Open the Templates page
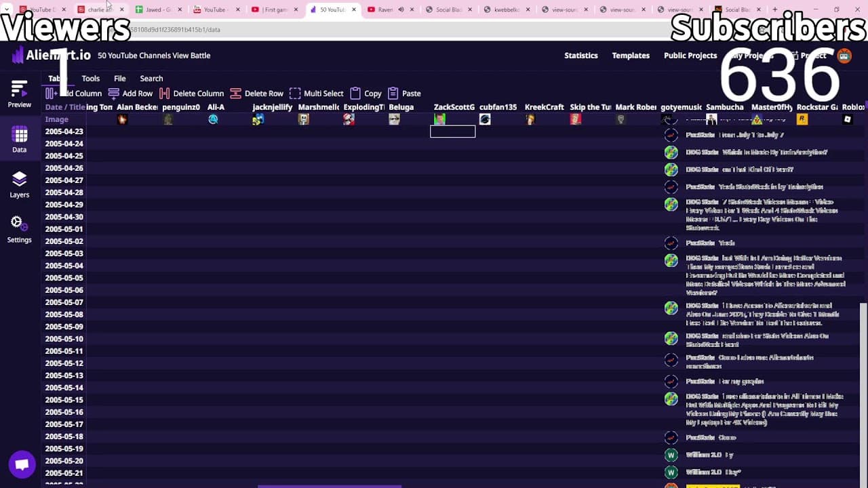 (x=631, y=56)
